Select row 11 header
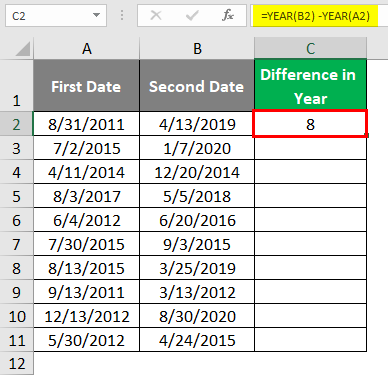388x375 pixels. (x=16, y=340)
